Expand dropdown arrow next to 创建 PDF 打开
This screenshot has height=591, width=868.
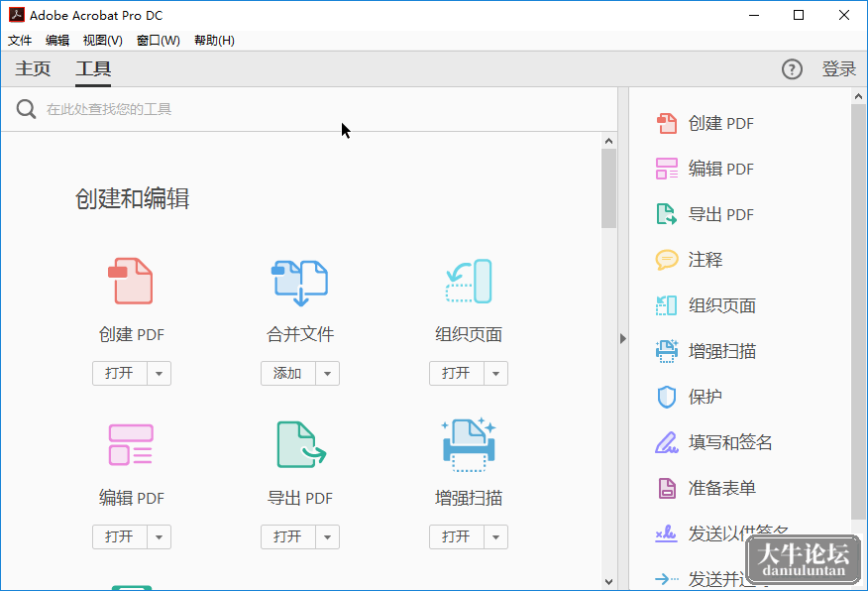tap(159, 373)
